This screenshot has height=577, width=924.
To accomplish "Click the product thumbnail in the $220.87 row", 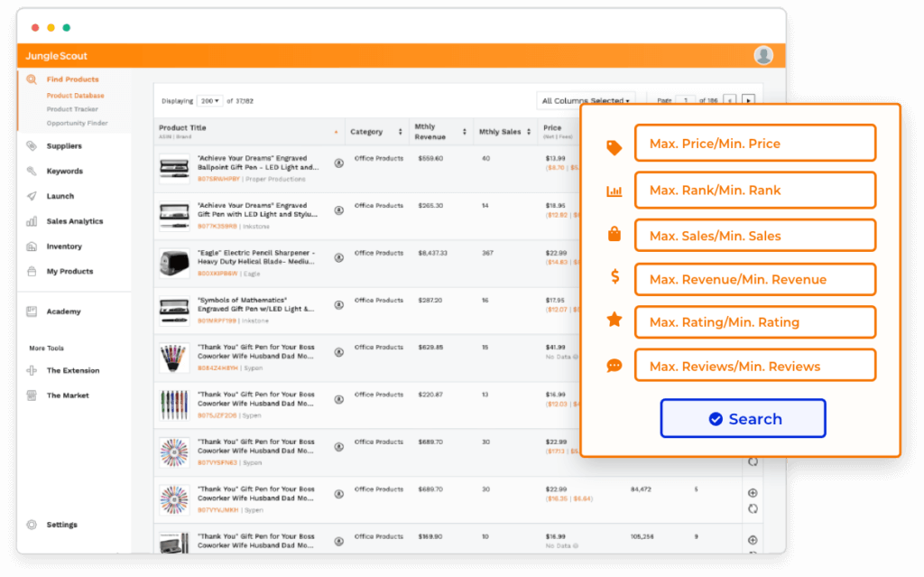I will 174,405.
